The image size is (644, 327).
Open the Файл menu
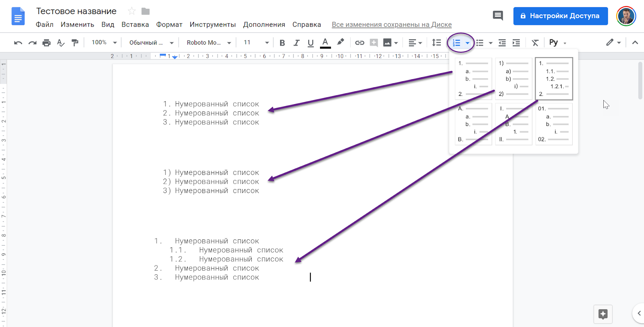(x=45, y=25)
